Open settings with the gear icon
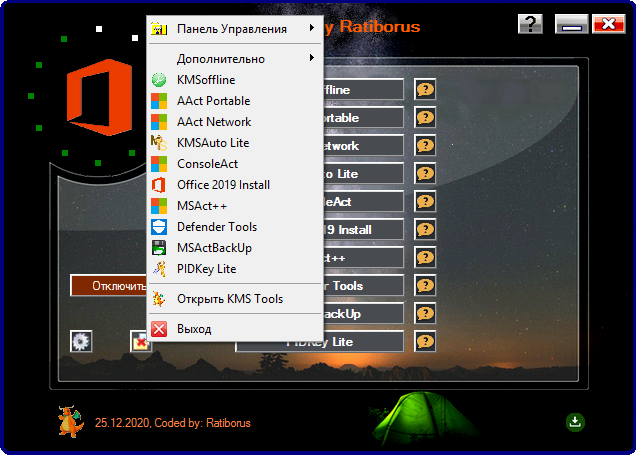This screenshot has height=455, width=636. pos(81,341)
